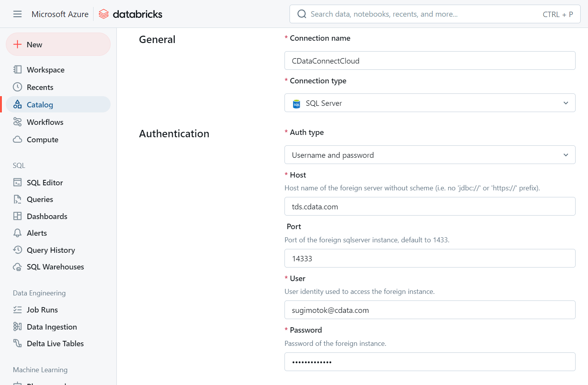
Task: Click the Recents clock icon
Action: pyautogui.click(x=17, y=87)
